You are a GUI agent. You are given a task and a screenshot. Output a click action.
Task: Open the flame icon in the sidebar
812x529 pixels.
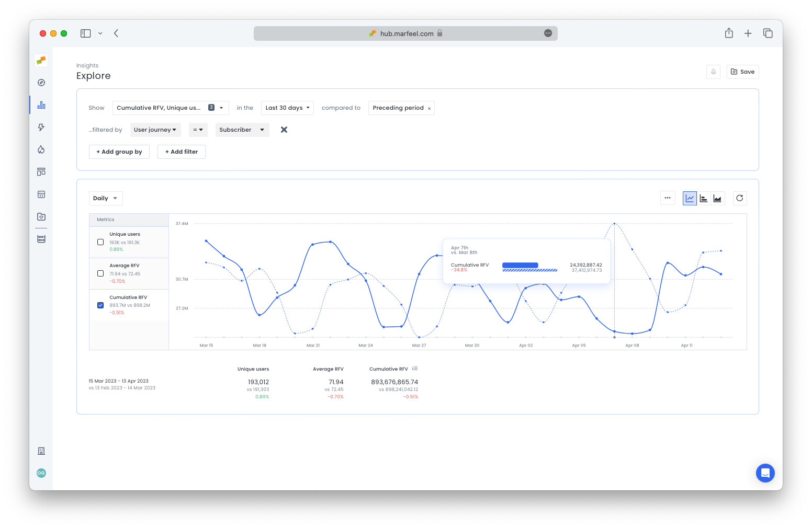click(41, 149)
